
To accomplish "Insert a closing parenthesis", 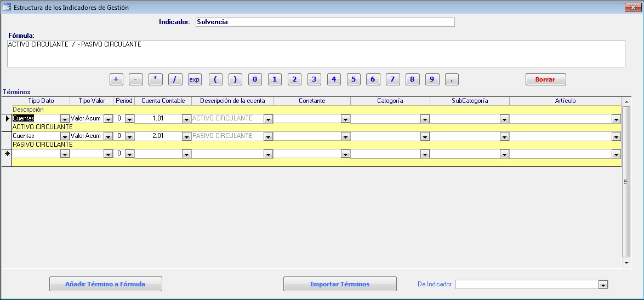I will tap(235, 79).
